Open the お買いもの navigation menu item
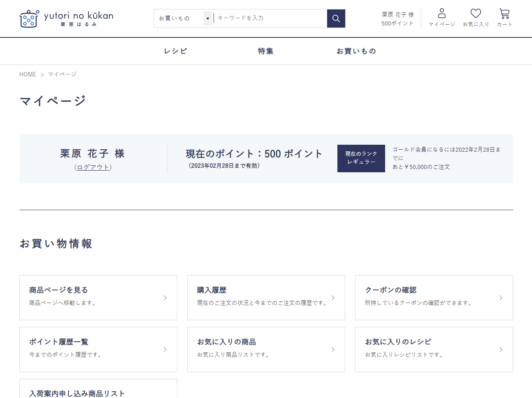The width and height of the screenshot is (532, 398). click(356, 51)
